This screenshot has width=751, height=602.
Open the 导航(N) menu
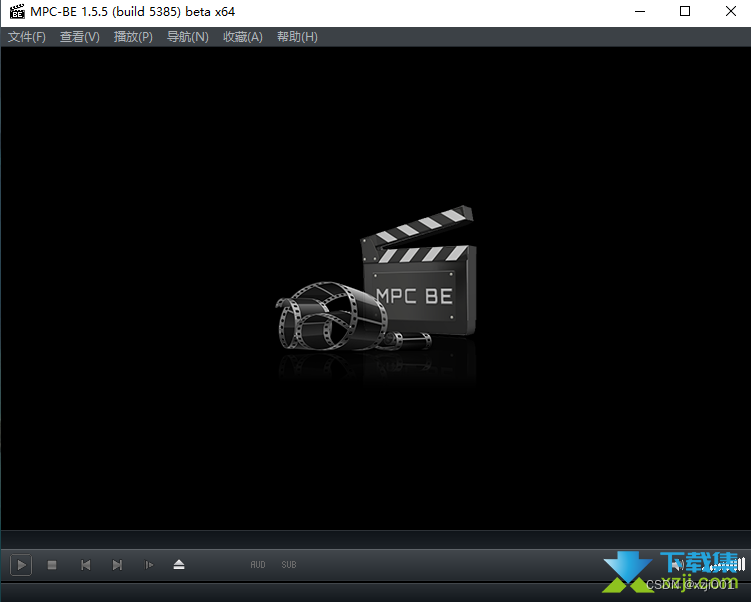(x=188, y=37)
